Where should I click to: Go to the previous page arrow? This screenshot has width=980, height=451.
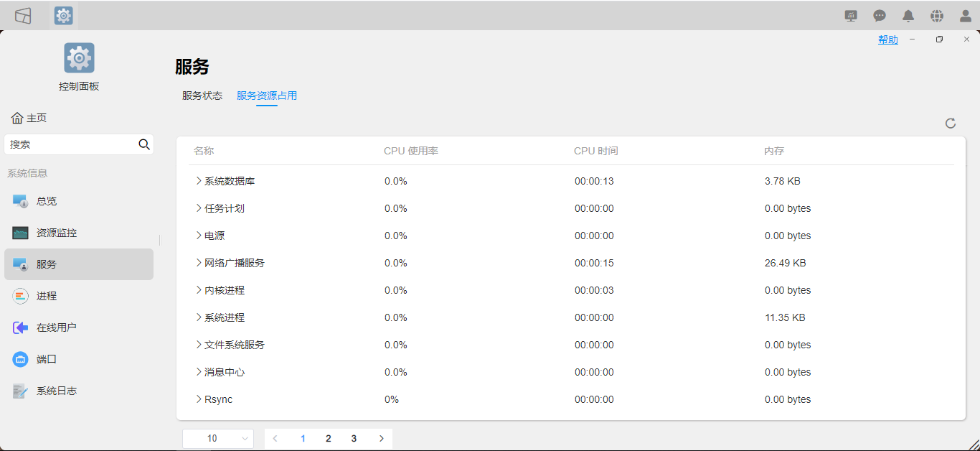point(275,439)
